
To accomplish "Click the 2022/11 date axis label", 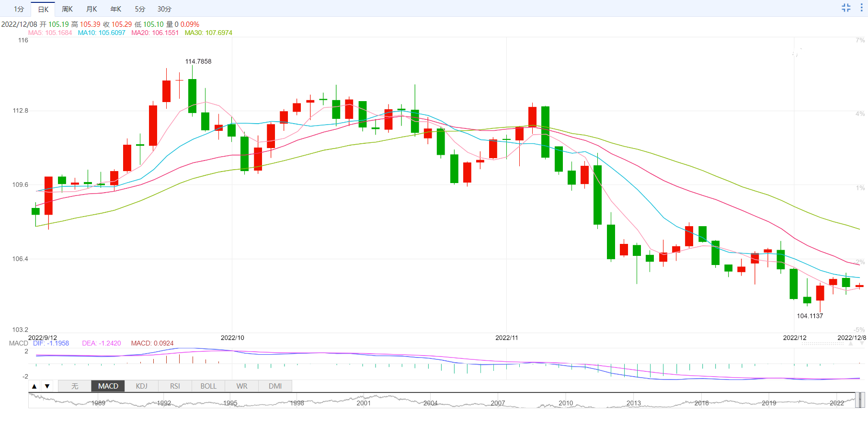I will [x=506, y=338].
